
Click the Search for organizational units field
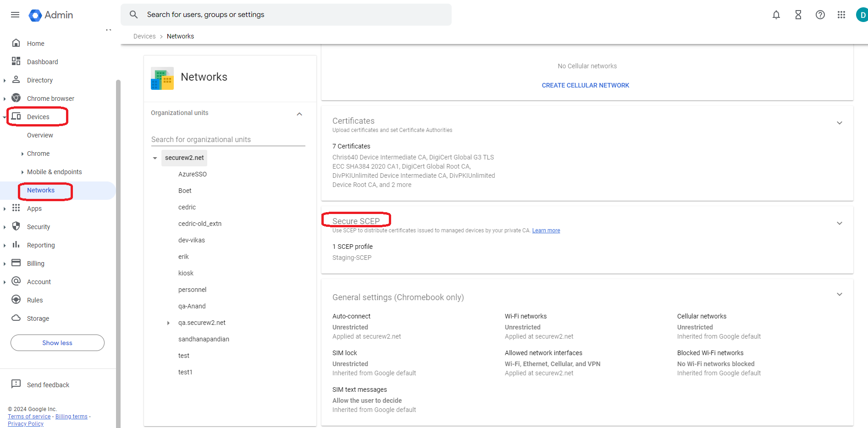(x=228, y=139)
